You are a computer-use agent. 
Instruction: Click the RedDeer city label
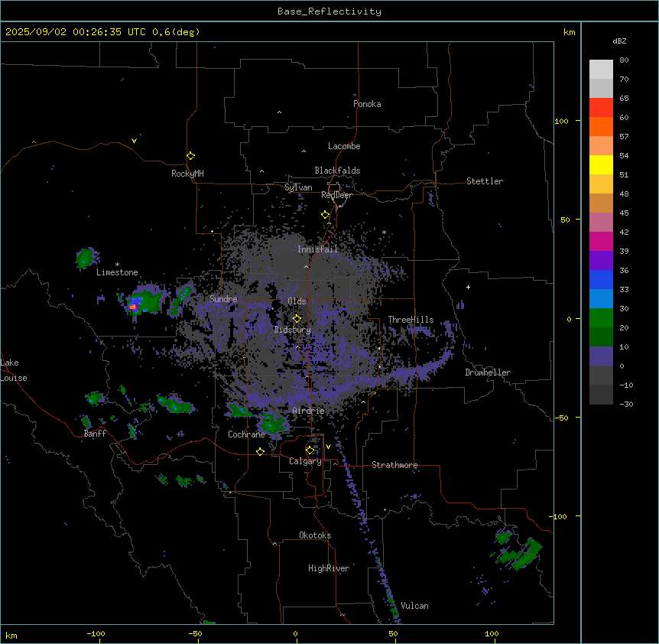point(336,195)
